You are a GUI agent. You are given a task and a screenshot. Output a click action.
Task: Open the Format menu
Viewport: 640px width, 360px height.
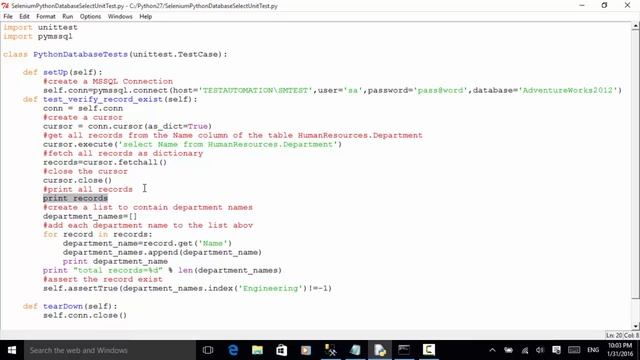click(x=46, y=16)
